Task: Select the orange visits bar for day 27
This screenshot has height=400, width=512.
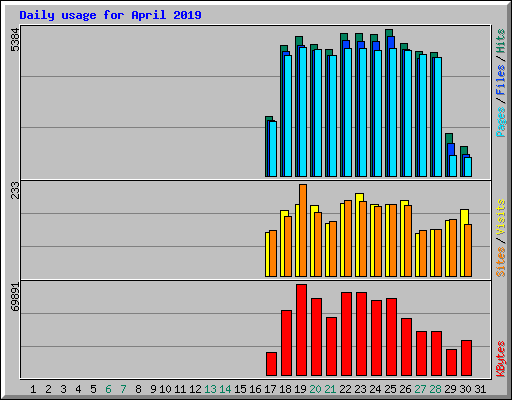Action: (423, 253)
